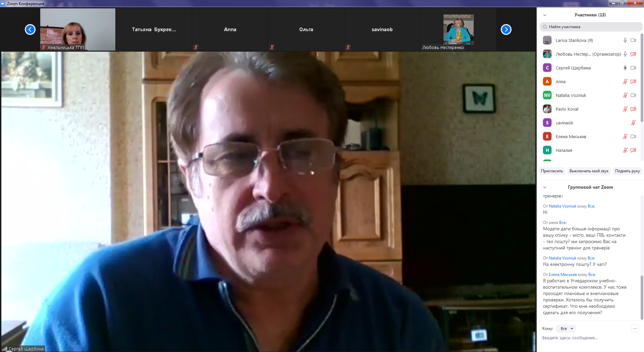The image size is (644, 352).
Task: Click Natalia Vozniuk link above 'На електронну пошту'
Action: coord(562,258)
